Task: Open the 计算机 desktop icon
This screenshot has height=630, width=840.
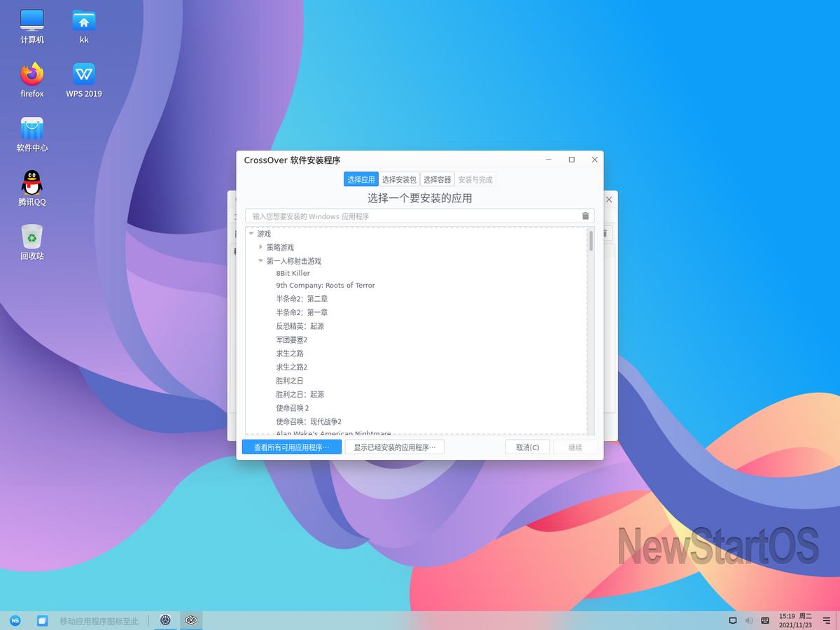Action: click(x=32, y=27)
